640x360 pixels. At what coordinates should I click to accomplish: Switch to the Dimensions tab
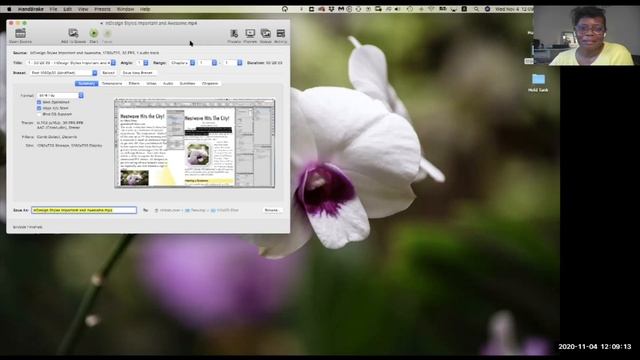(112, 83)
